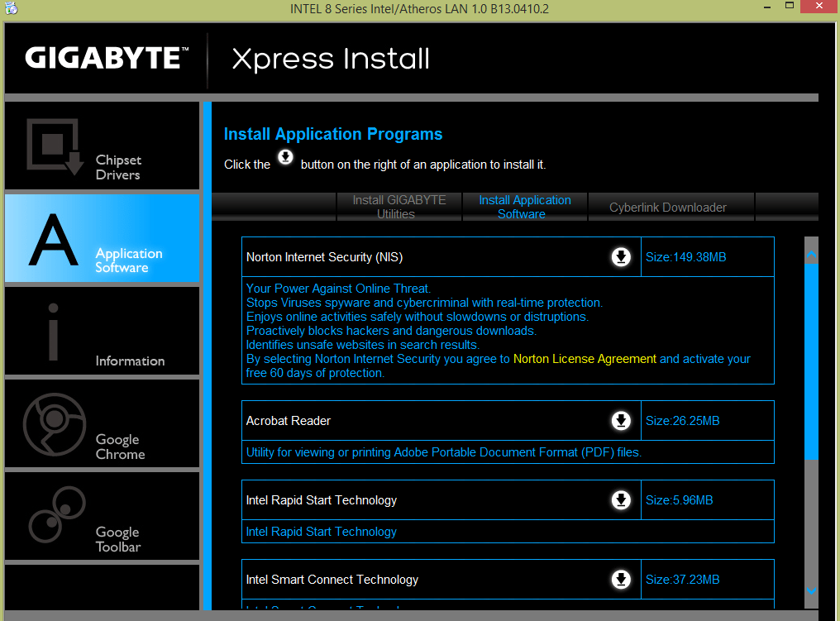
Task: Open the Google Toolbar section icon
Action: (57, 514)
